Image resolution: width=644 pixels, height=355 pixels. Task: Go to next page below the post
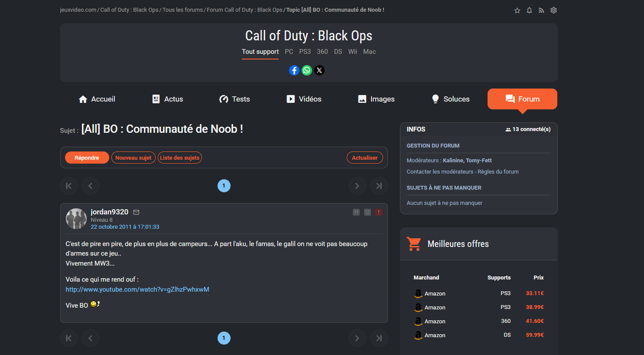pyautogui.click(x=357, y=338)
